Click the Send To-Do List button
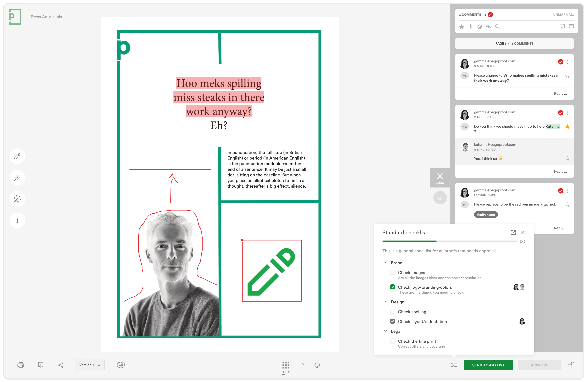This screenshot has width=588, height=382. 488,365
